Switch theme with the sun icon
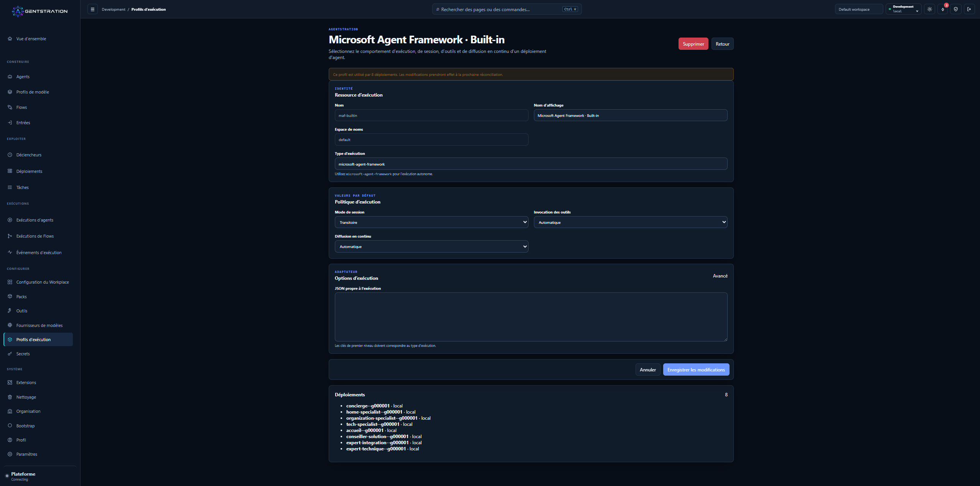This screenshot has width=980, height=486. pos(930,9)
